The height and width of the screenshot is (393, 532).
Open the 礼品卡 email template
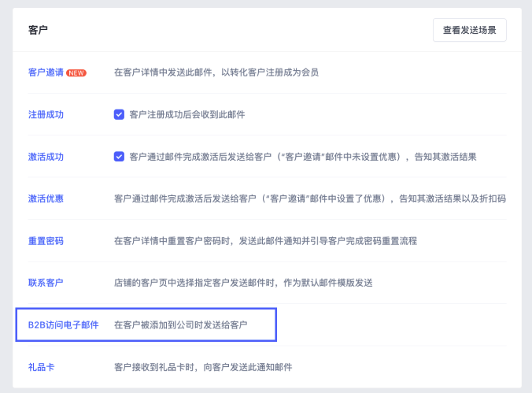click(x=42, y=367)
